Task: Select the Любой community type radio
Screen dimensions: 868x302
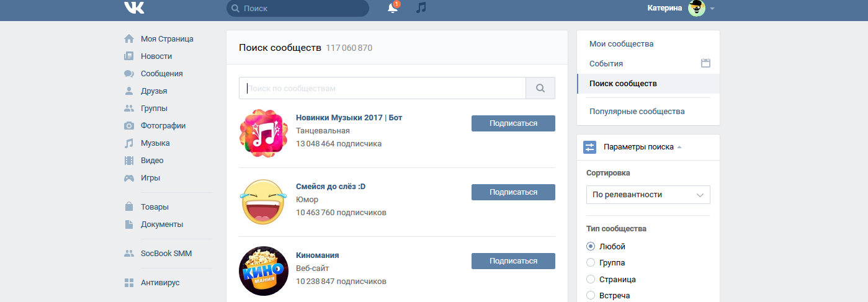Action: pos(591,246)
